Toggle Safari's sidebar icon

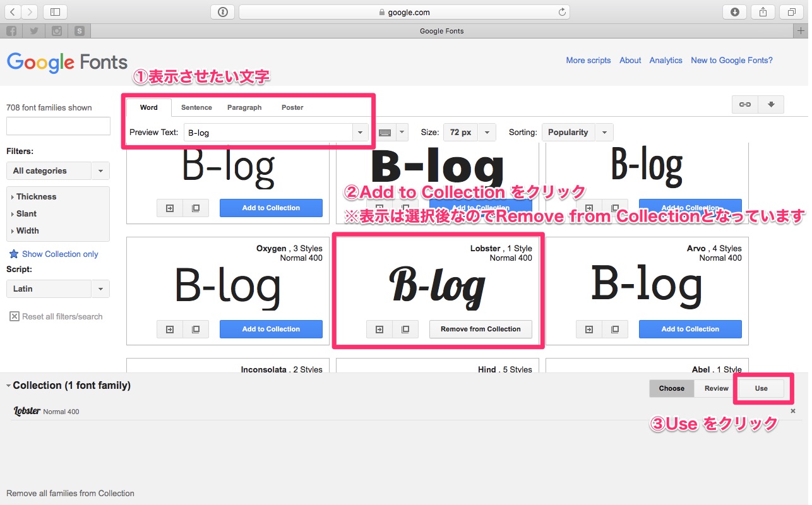click(x=55, y=12)
